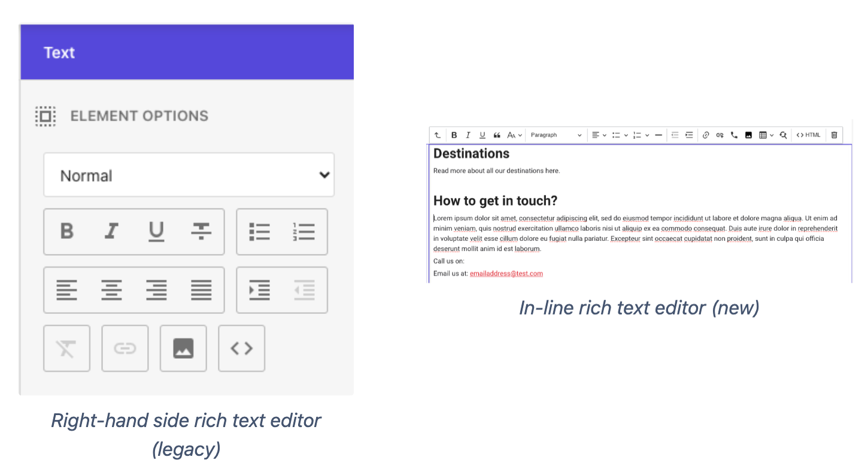Toggle italic in the inline editor toolbar
This screenshot has width=868, height=472.
coord(468,135)
